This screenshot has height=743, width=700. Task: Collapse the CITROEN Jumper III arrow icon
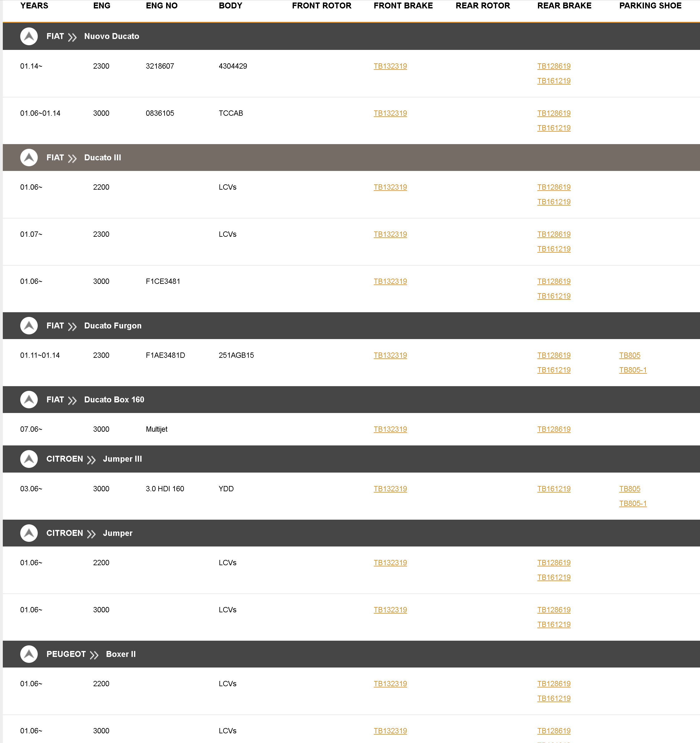coord(29,459)
